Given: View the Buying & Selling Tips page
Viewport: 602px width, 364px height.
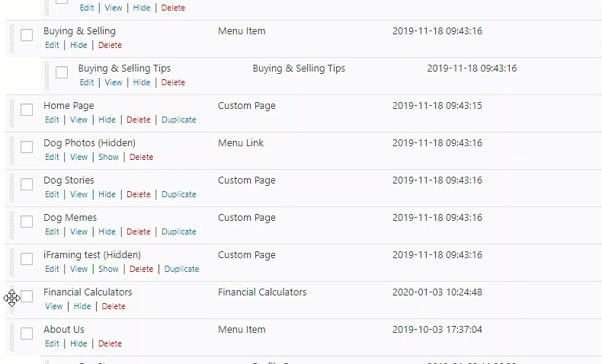Looking at the screenshot, I should (x=114, y=82).
